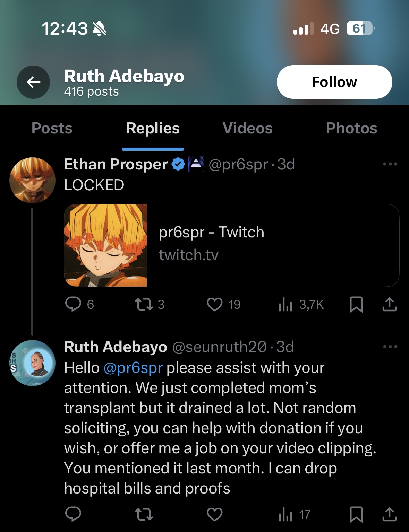The height and width of the screenshot is (532, 409).
Task: Share Ethan Prosper's post
Action: [389, 304]
